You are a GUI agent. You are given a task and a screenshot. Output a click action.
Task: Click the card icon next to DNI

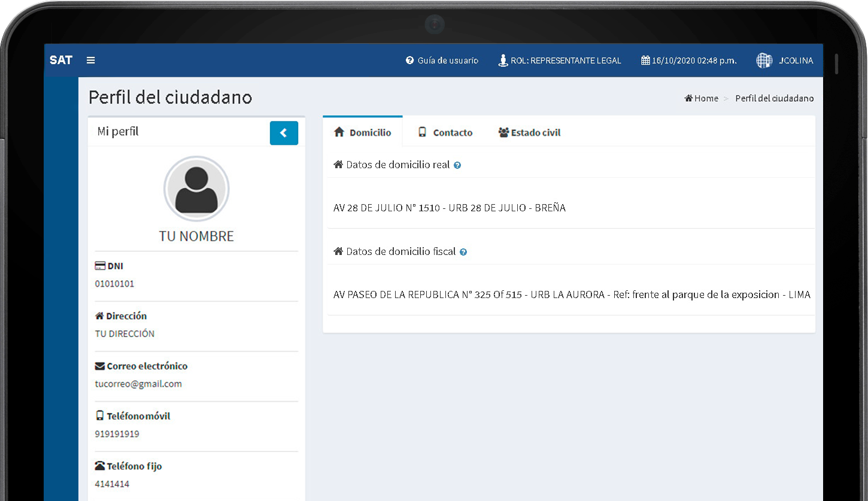100,266
